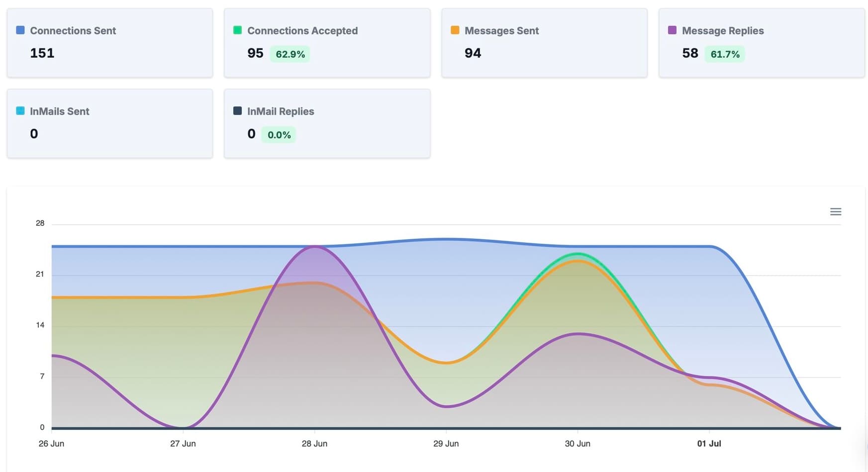Select the 28 Jun axis label
Viewport: 868px width, 472px height.
[x=314, y=443]
